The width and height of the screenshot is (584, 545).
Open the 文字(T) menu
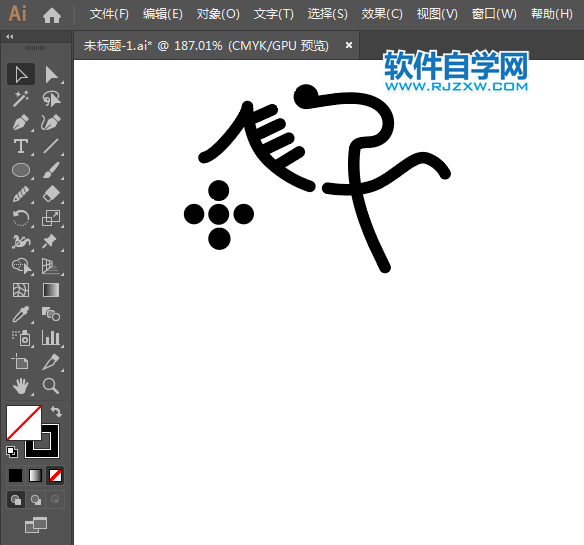pos(274,15)
